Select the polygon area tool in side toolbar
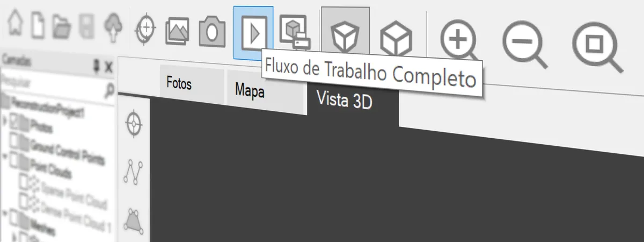Image resolution: width=644 pixels, height=242 pixels. pyautogui.click(x=134, y=220)
